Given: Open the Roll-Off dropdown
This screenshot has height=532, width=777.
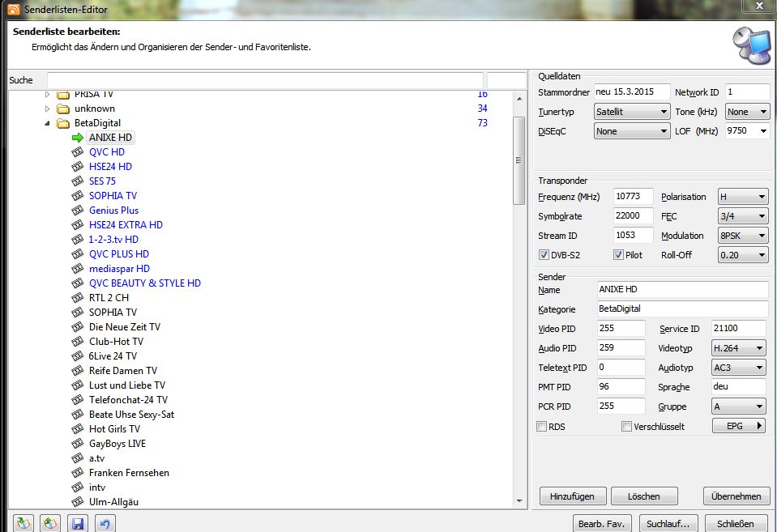Looking at the screenshot, I should pyautogui.click(x=743, y=255).
